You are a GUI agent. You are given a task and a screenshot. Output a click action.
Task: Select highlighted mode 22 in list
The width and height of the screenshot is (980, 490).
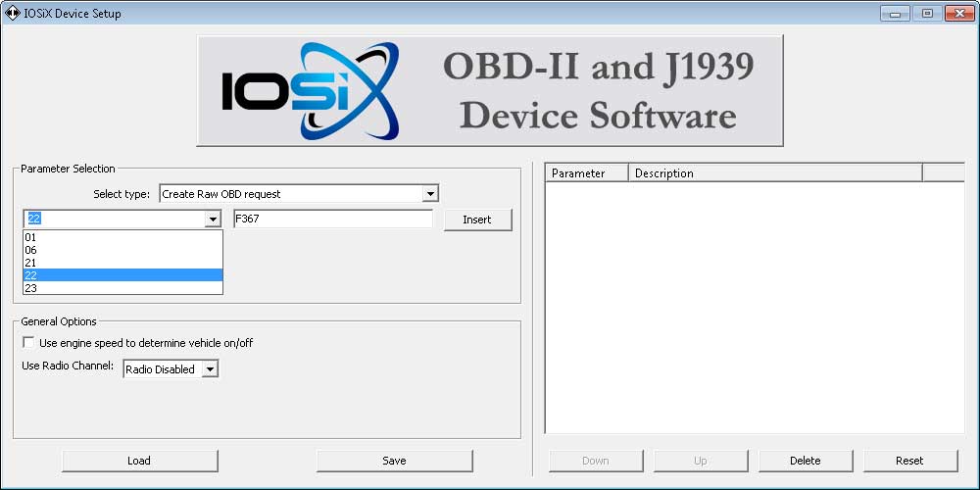click(122, 275)
